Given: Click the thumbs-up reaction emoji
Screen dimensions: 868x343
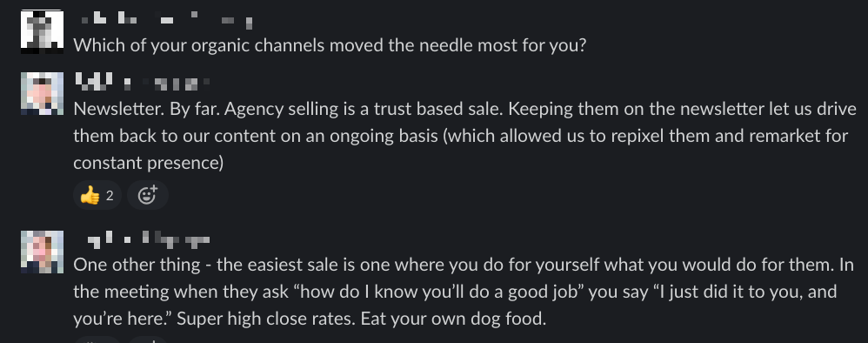Looking at the screenshot, I should [x=90, y=195].
